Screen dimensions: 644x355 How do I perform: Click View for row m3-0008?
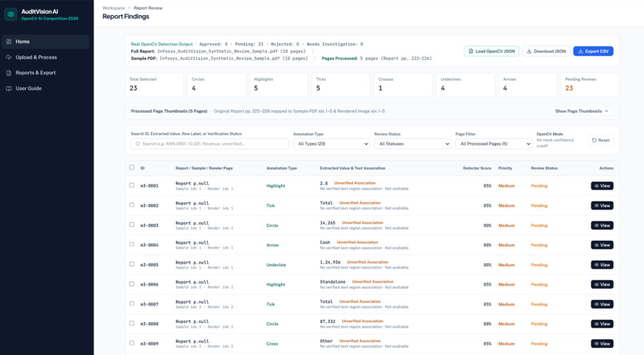(602, 324)
